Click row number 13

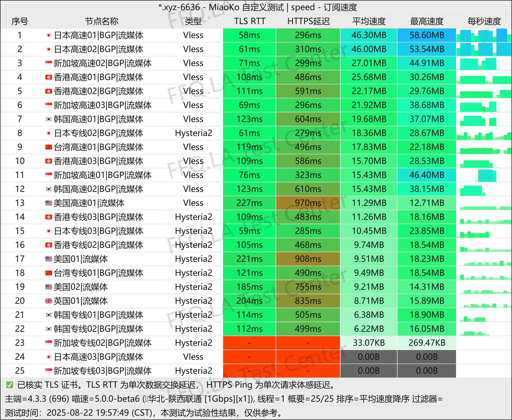[20, 203]
